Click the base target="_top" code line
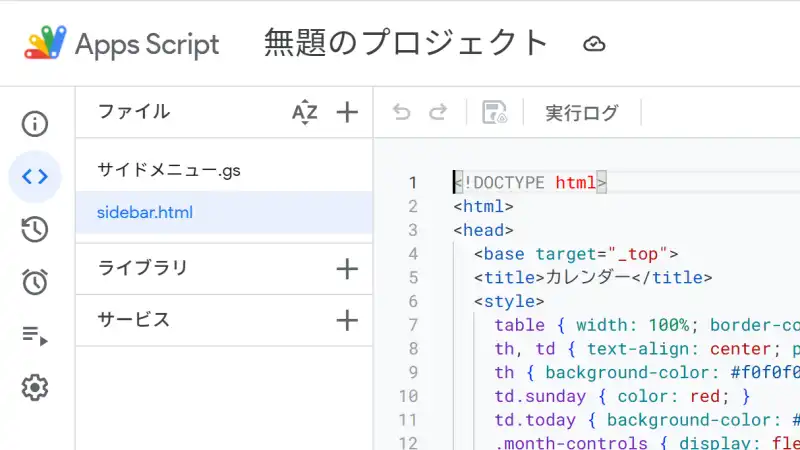 click(x=576, y=254)
